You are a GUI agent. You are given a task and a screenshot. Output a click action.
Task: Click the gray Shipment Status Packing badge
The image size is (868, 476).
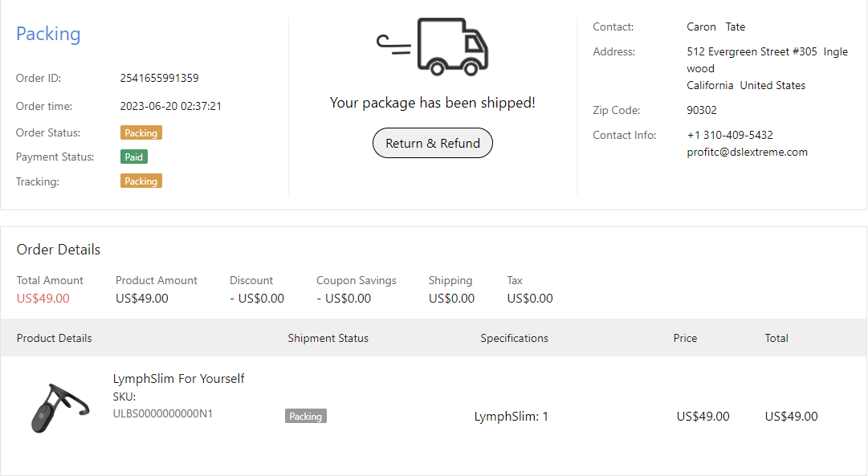[x=306, y=417]
